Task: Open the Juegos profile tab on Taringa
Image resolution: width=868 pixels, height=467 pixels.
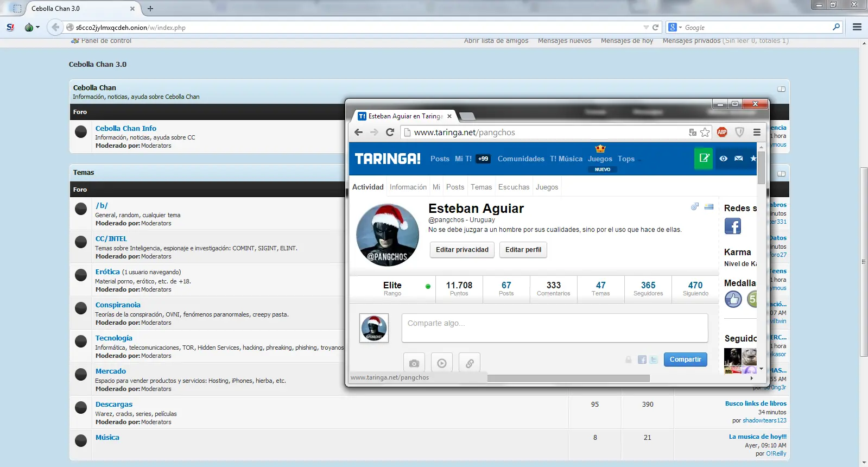Action: (x=547, y=187)
